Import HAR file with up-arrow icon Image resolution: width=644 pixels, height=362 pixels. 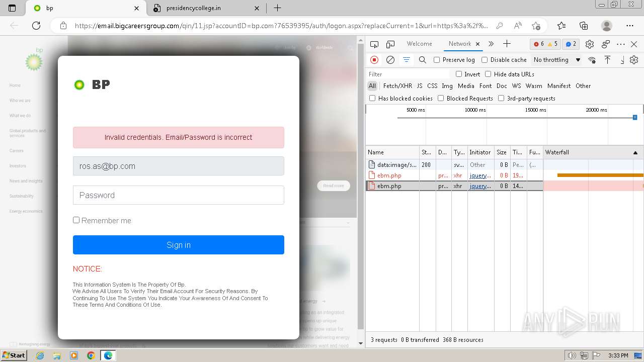click(608, 60)
